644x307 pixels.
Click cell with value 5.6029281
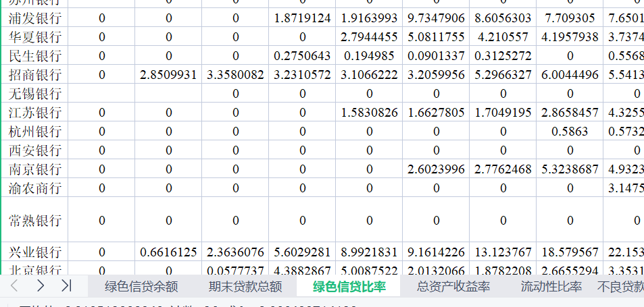(302, 252)
